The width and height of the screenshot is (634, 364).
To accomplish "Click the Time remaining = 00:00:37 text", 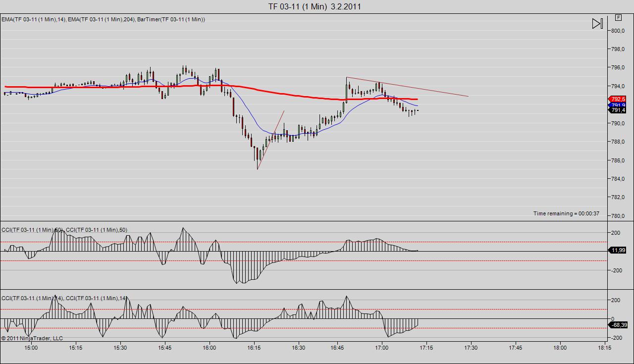I will (x=566, y=213).
